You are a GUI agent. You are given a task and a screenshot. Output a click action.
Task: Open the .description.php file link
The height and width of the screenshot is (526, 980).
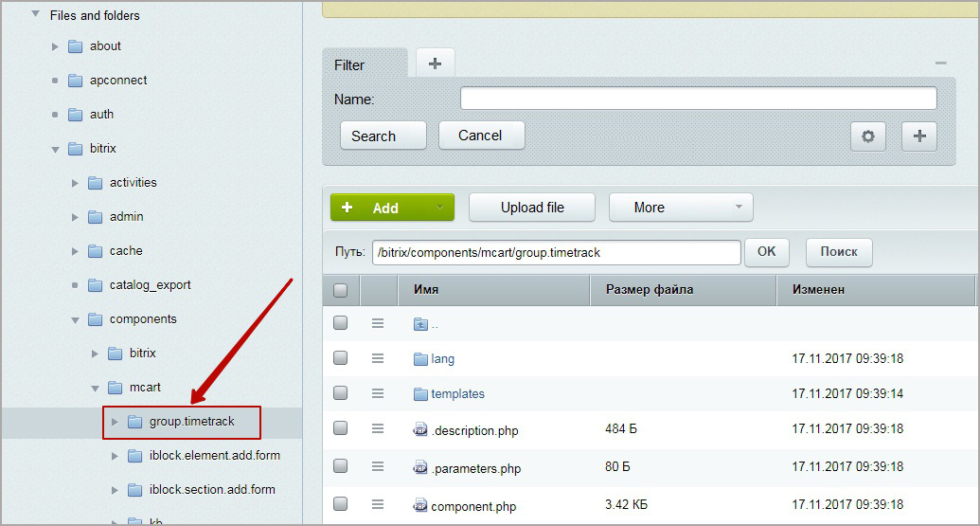[475, 431]
